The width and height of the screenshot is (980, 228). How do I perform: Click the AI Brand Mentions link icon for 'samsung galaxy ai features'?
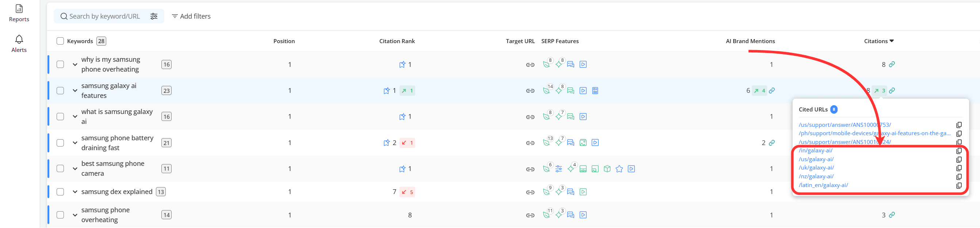click(772, 91)
